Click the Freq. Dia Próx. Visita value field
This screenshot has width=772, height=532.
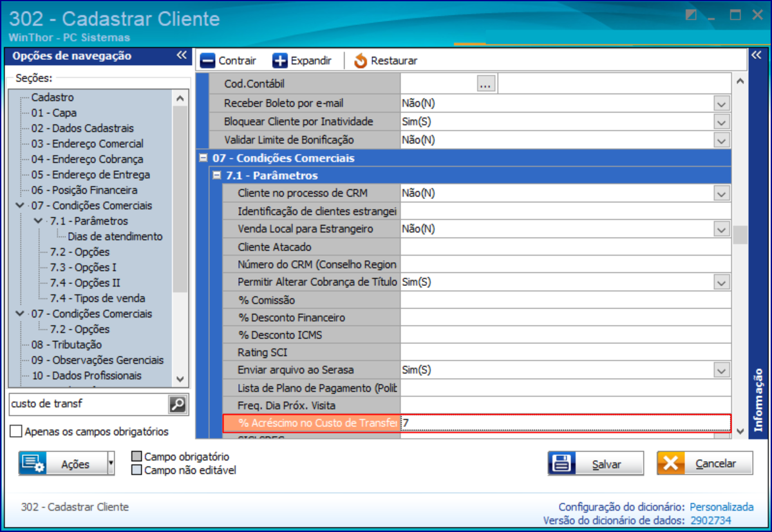565,406
